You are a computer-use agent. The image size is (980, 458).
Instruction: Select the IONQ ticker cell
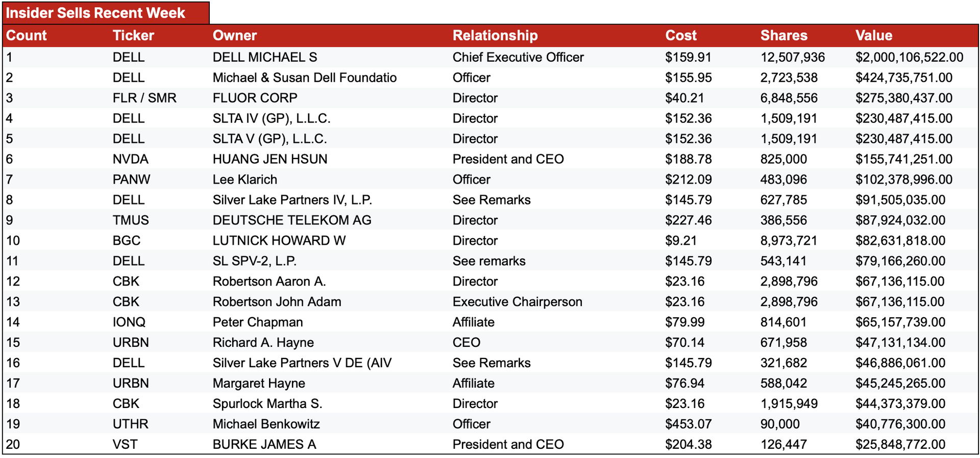pyautogui.click(x=129, y=322)
